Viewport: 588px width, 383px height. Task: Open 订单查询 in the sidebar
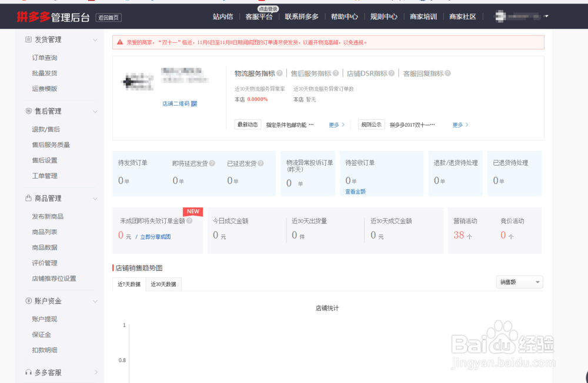pyautogui.click(x=45, y=58)
